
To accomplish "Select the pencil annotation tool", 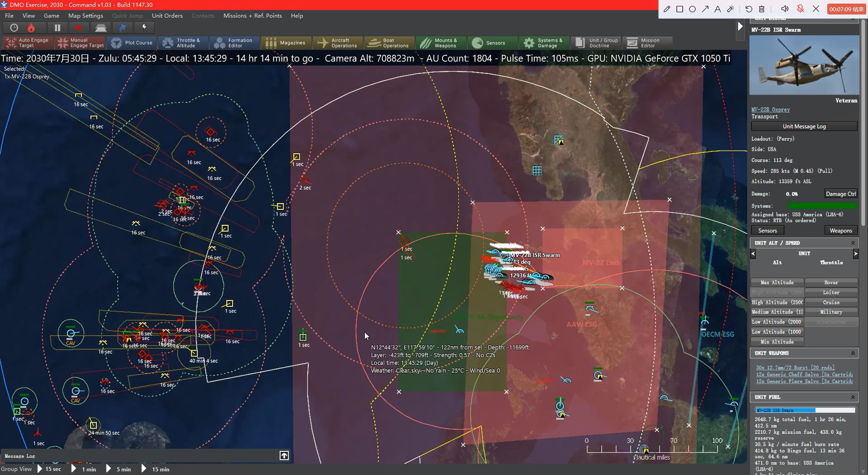I will point(667,9).
